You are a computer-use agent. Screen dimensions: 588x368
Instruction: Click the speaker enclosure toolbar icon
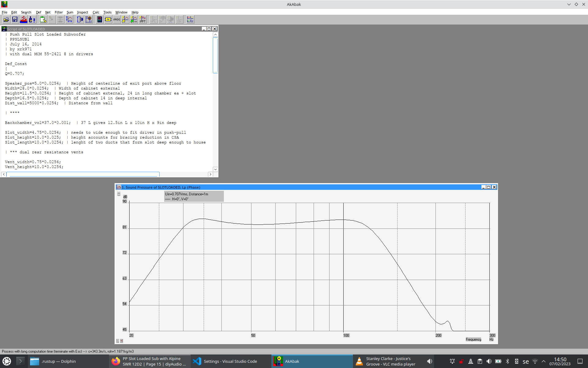pos(100,20)
